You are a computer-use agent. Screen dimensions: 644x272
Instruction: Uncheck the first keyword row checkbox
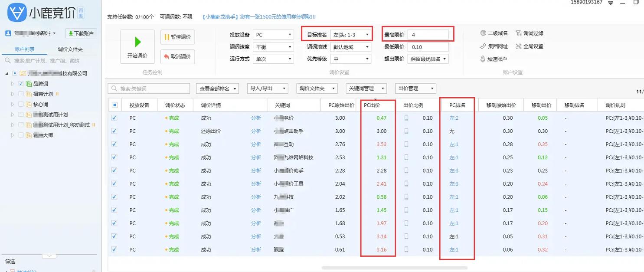(x=115, y=118)
